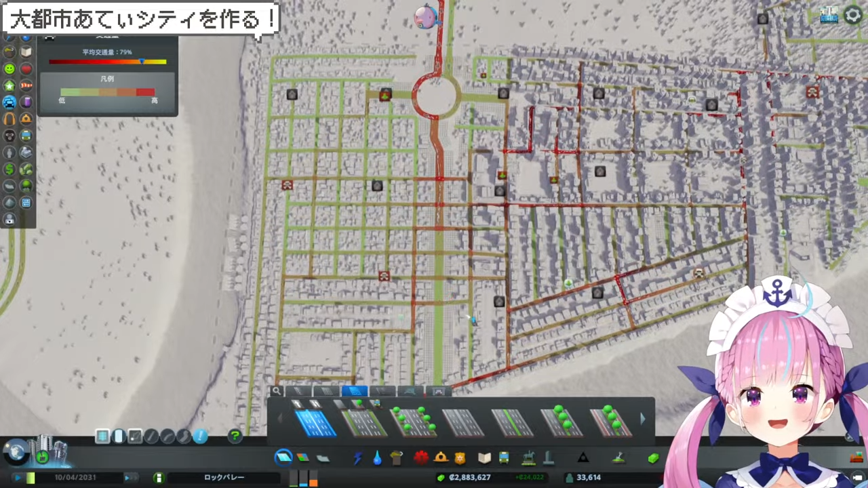Open the health heart info view
Viewport: 868px width, 488px height.
pyautogui.click(x=26, y=69)
